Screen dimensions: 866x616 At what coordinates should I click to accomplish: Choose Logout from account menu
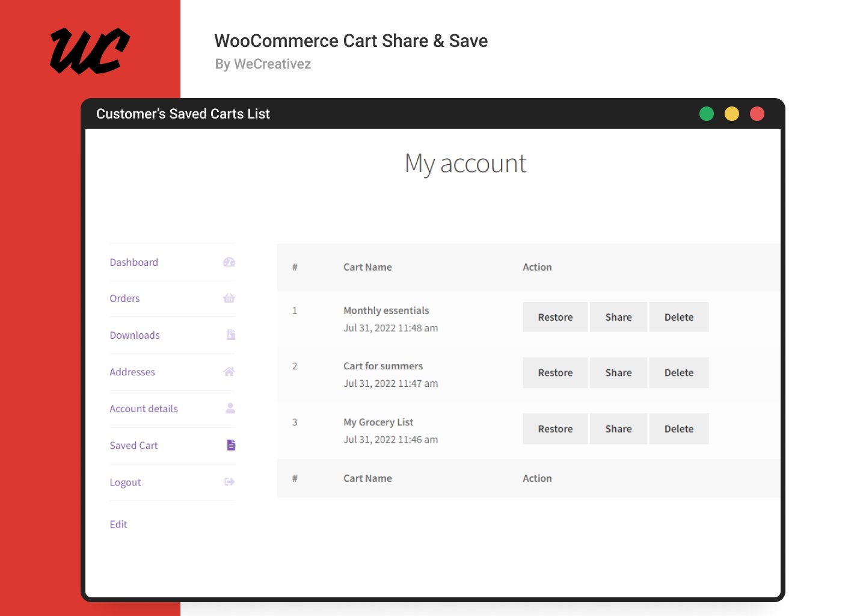[125, 482]
